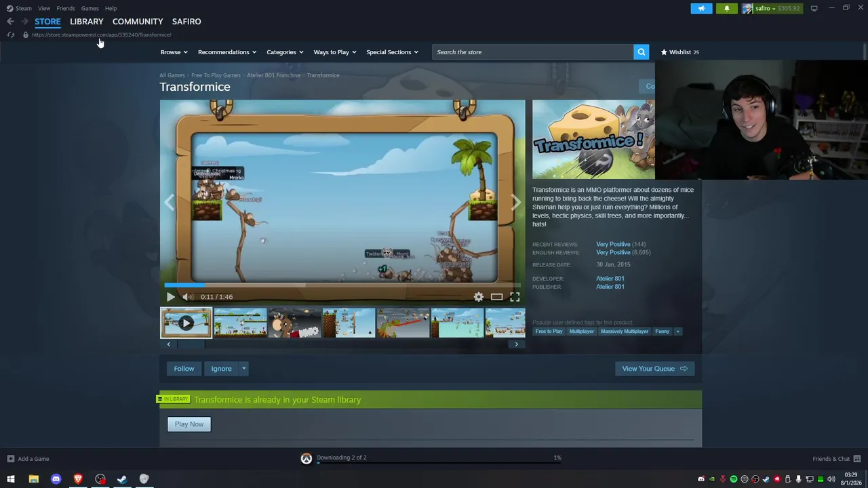The image size is (868, 488).
Task: Select the first trailer video thumbnail
Action: click(186, 323)
